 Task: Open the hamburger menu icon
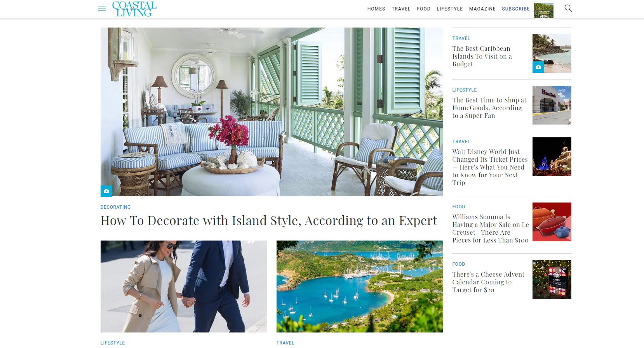(102, 9)
